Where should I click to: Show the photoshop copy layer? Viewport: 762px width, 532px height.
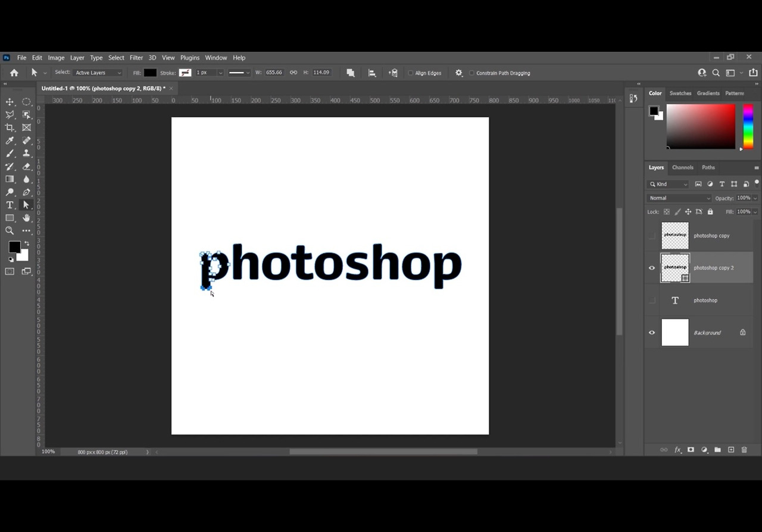coord(652,236)
